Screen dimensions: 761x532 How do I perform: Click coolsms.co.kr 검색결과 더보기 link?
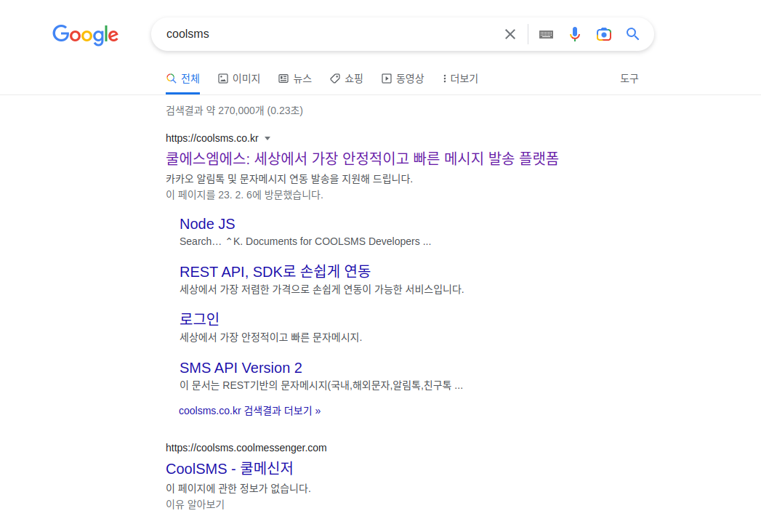[x=249, y=411]
